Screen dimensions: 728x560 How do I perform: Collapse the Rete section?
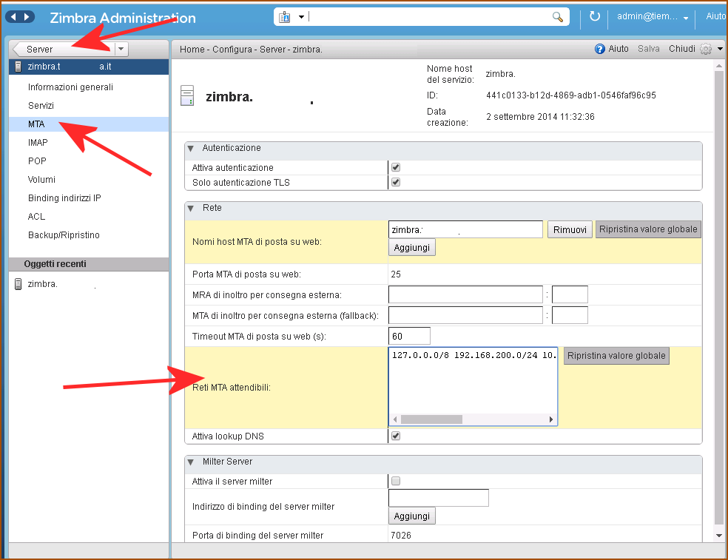click(190, 209)
